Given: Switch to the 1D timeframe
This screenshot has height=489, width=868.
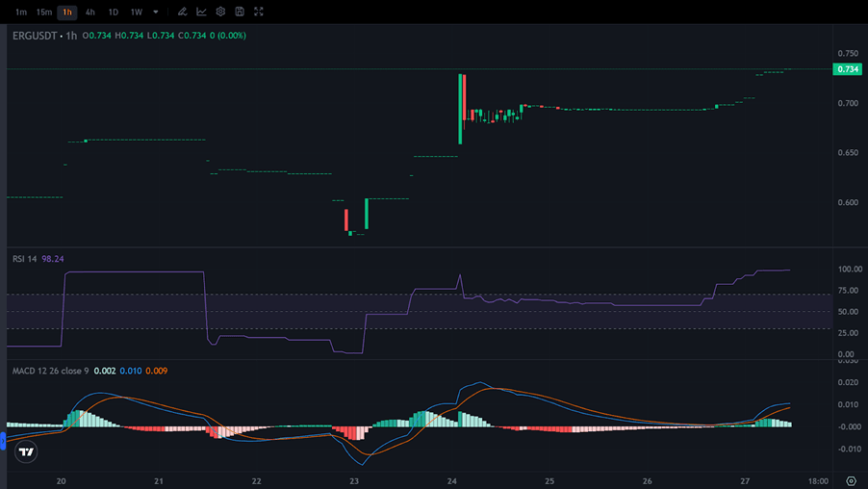Looking at the screenshot, I should point(113,12).
